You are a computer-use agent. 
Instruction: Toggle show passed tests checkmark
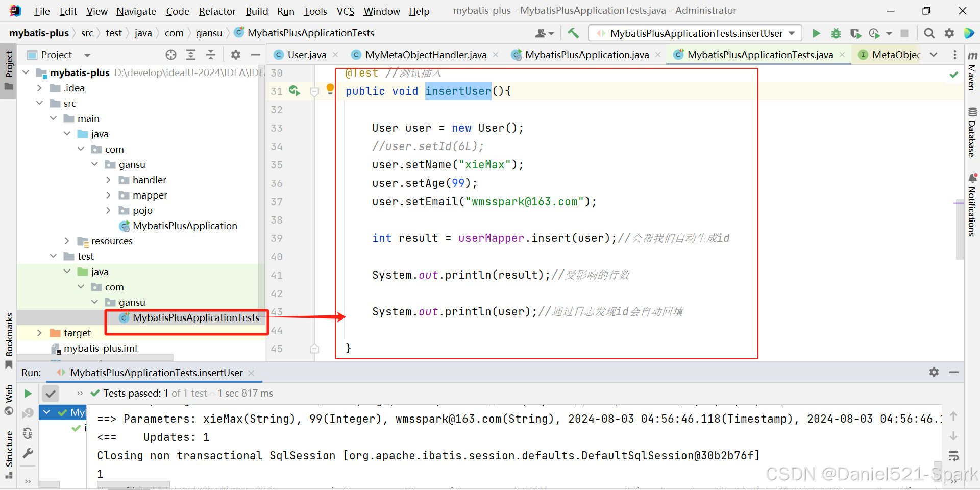[50, 394]
